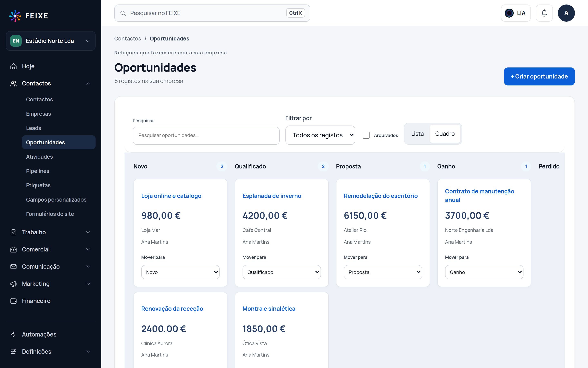The height and width of the screenshot is (368, 588).
Task: Click the FEIXE logo icon
Action: 15,16
